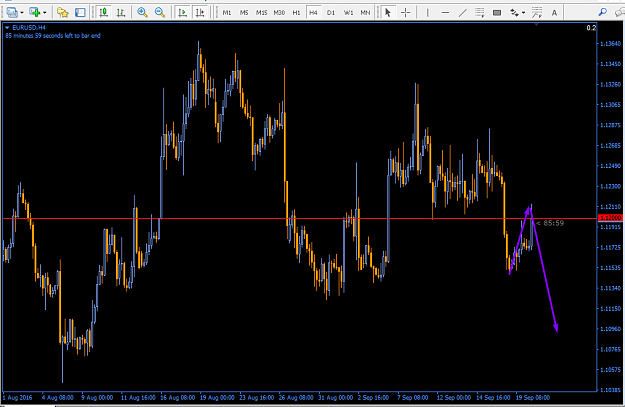Select the H4 timeframe button
This screenshot has height=407, width=625.
[313, 13]
